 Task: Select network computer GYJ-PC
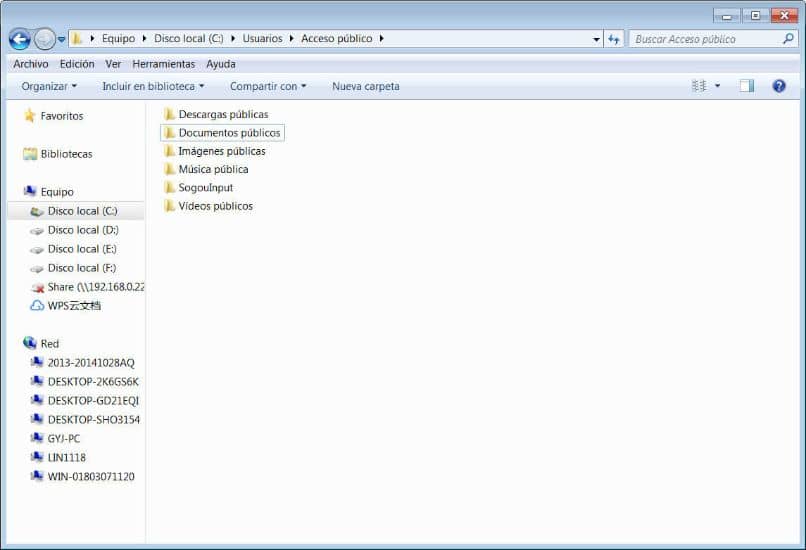point(55,438)
